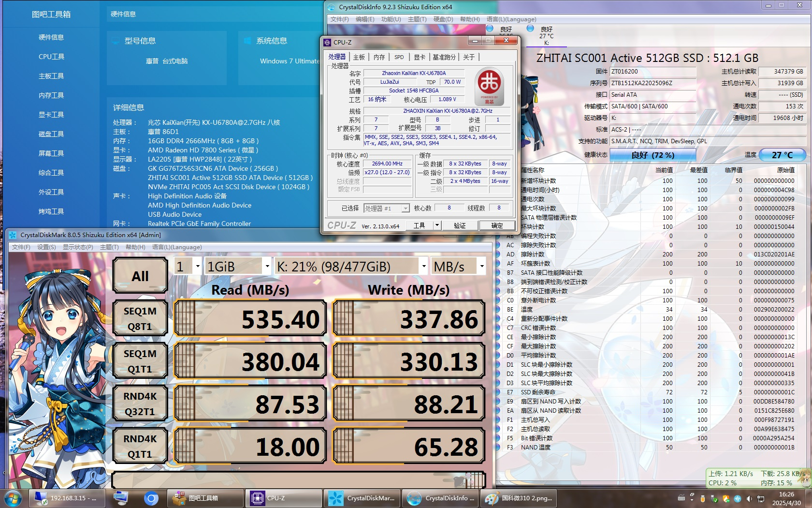Viewport: 812px width, 508px height.
Task: Click the 固件 field showing ZT016200
Action: [653, 72]
